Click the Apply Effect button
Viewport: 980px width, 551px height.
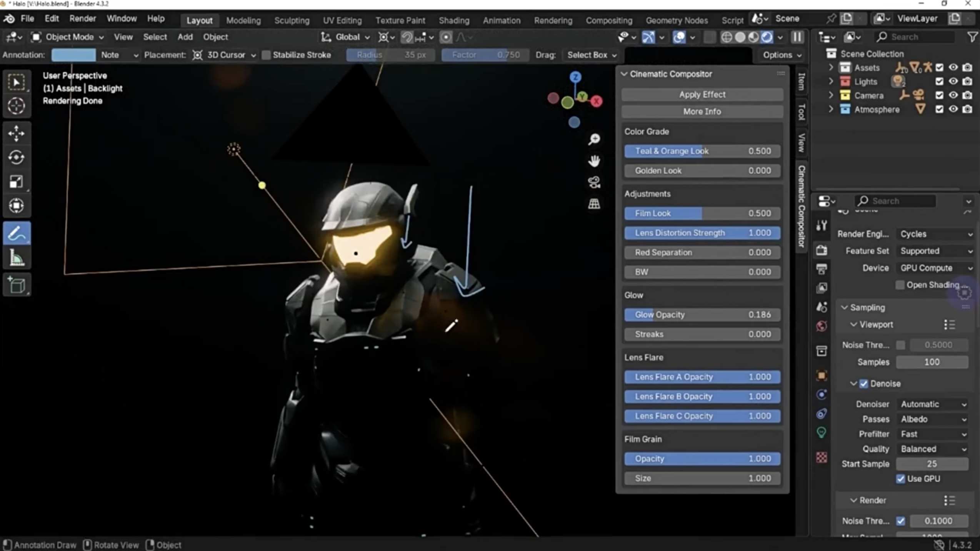point(702,94)
